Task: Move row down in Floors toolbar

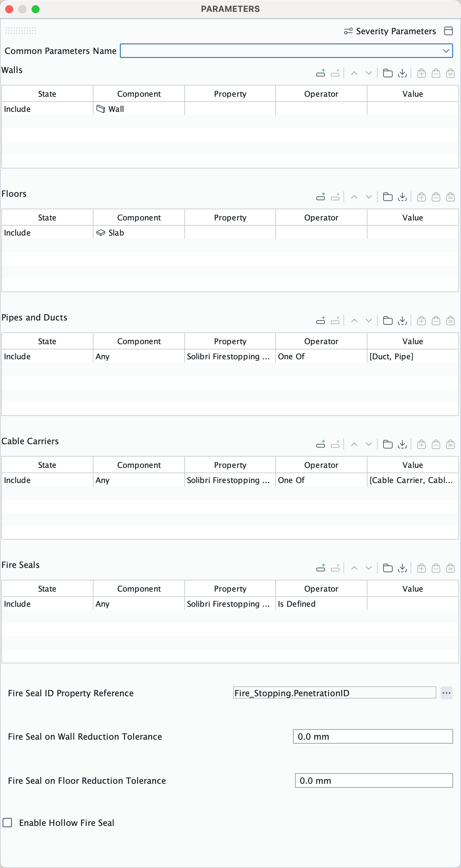Action: pos(368,197)
